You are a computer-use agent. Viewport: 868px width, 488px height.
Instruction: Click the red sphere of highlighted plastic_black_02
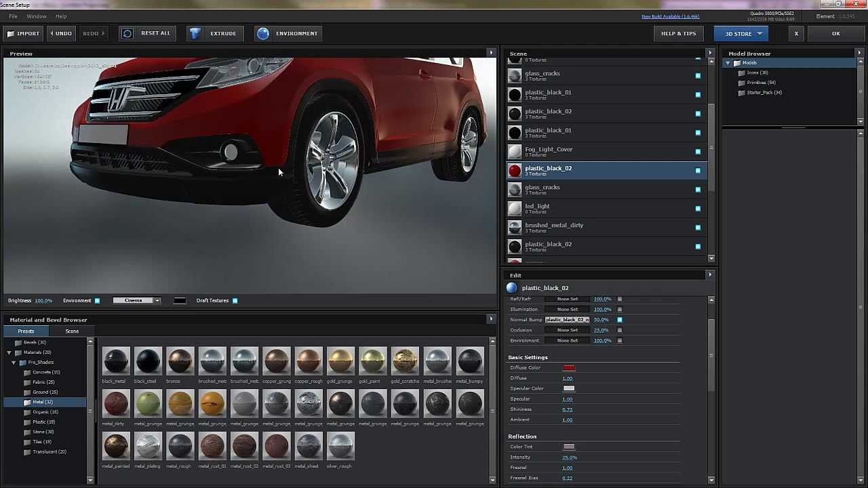tap(515, 170)
